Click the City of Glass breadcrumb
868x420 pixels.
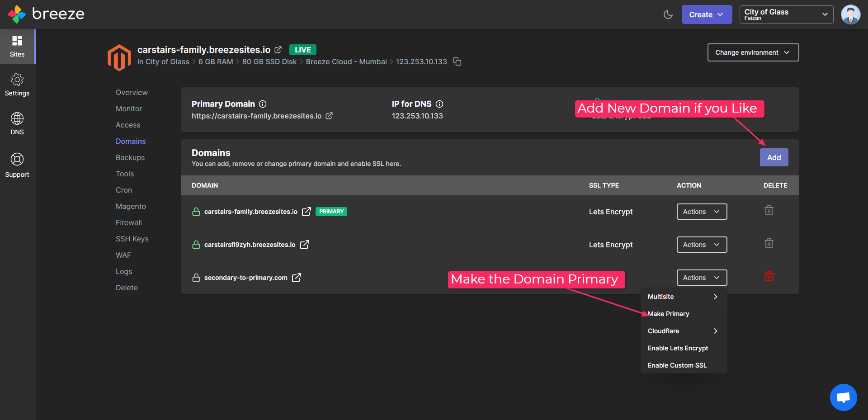pos(167,61)
